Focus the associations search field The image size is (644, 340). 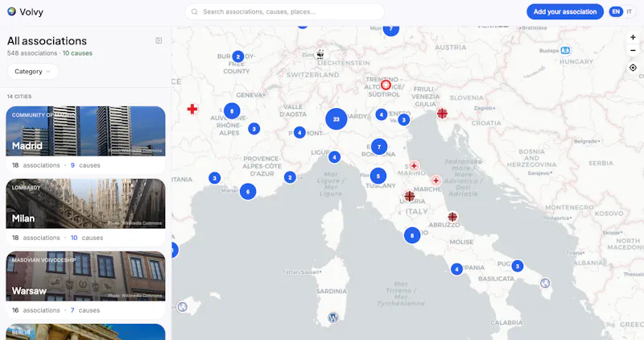pyautogui.click(x=285, y=12)
